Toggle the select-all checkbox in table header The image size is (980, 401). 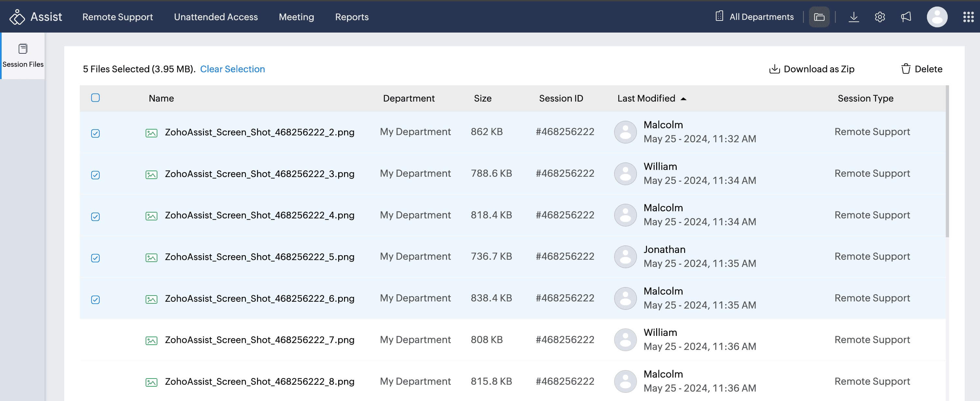[x=95, y=98]
